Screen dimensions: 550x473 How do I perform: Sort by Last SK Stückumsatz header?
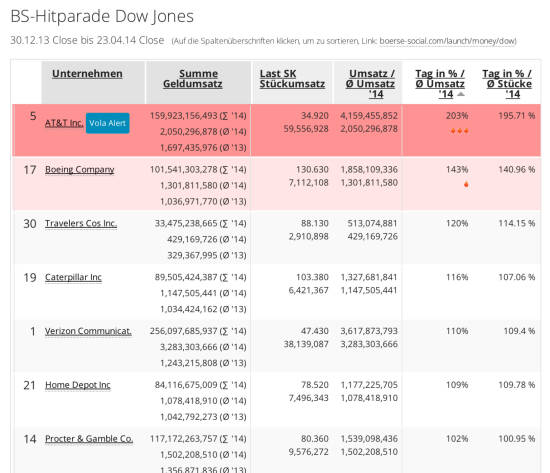[292, 79]
